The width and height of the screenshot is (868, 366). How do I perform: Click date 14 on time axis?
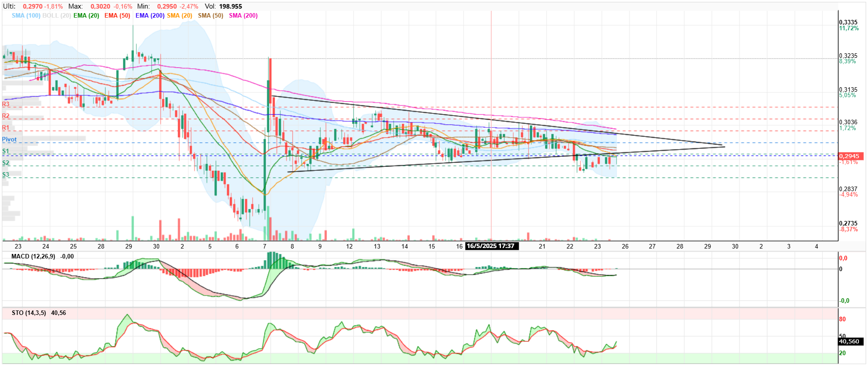(404, 247)
